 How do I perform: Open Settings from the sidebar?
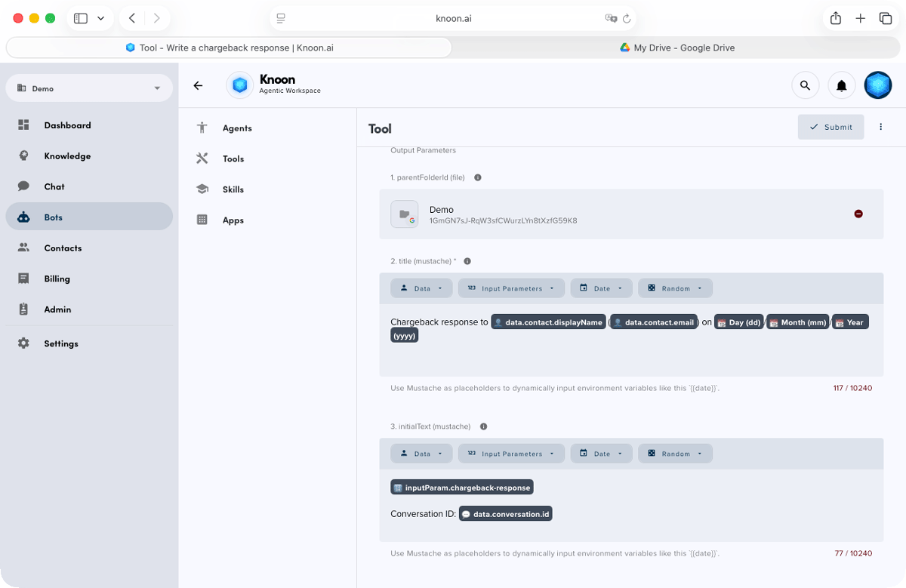60,343
